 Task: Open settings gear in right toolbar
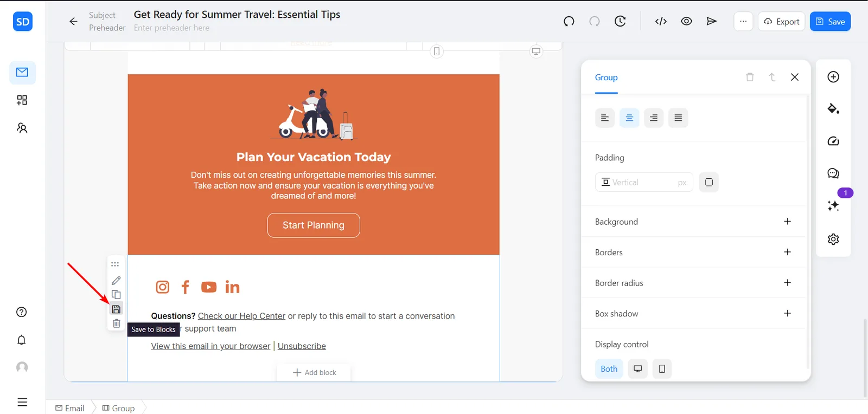(833, 239)
